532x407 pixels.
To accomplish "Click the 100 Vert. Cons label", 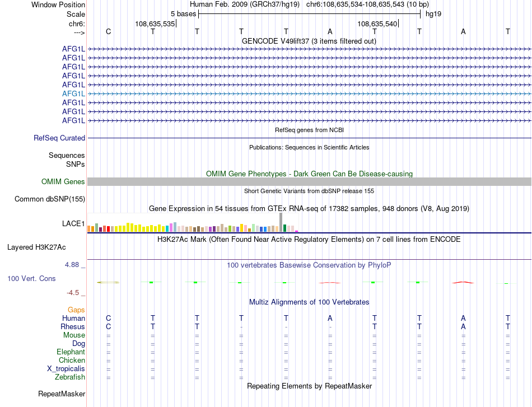I will pyautogui.click(x=31, y=278).
